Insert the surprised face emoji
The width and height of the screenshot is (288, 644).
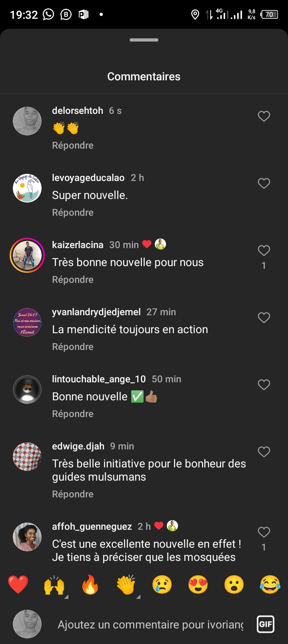point(234,585)
